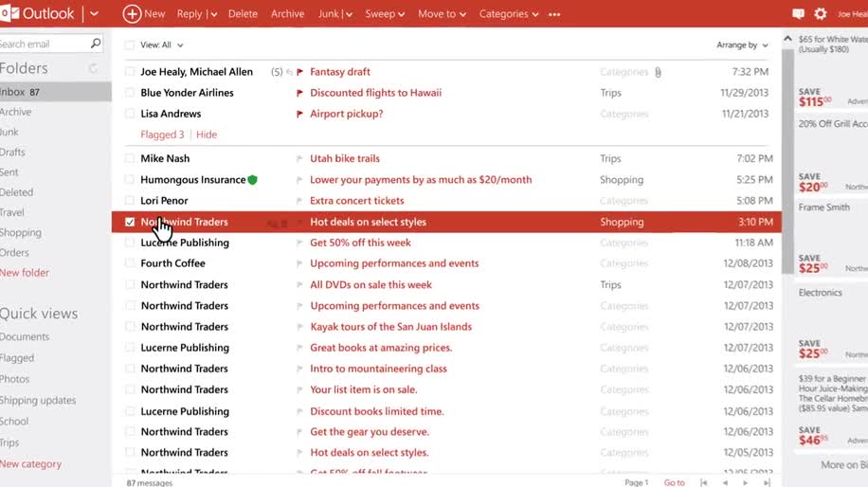This screenshot has width=868, height=487.
Task: Uncheck the Hot deals on select styles 3:10 PM email
Action: [x=130, y=222]
